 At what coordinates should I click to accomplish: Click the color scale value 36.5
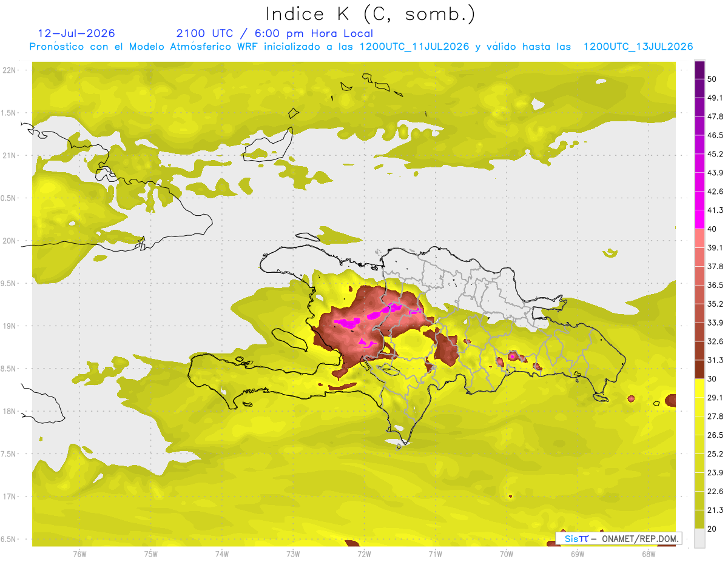coord(715,285)
